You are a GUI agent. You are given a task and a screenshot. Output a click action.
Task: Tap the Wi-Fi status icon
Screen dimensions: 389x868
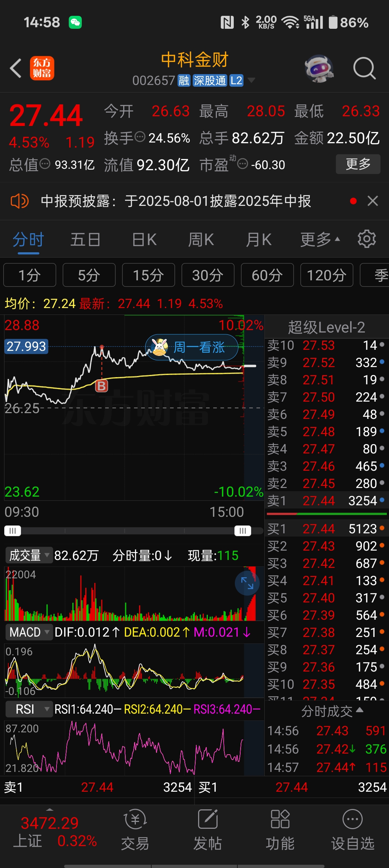291,22
